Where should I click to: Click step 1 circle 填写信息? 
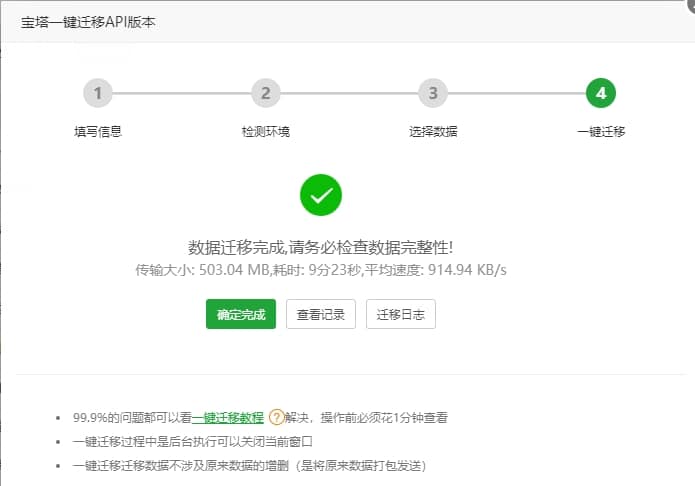tap(98, 93)
